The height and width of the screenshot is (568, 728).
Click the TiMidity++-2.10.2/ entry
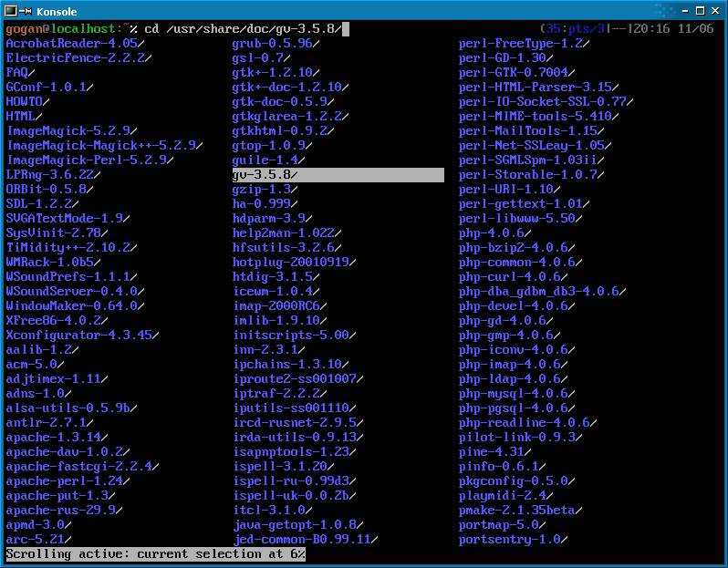(x=71, y=248)
